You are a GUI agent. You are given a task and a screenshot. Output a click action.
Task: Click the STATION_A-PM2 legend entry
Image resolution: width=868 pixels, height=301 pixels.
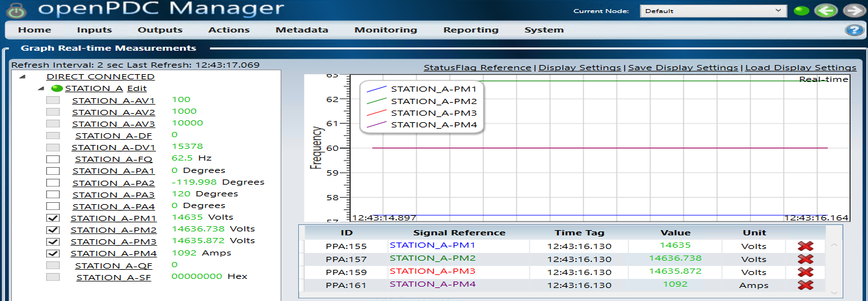pyautogui.click(x=433, y=101)
